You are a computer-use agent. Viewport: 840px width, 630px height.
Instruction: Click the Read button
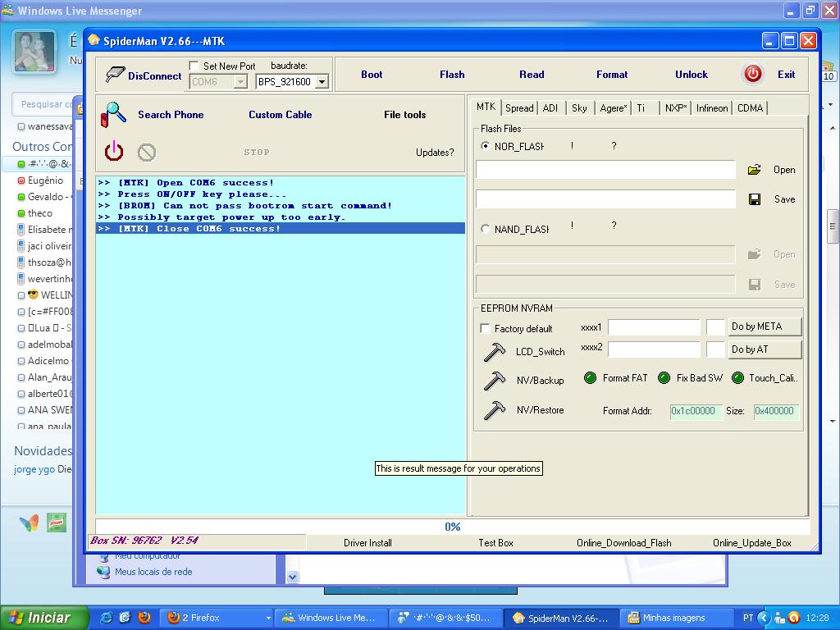[532, 75]
